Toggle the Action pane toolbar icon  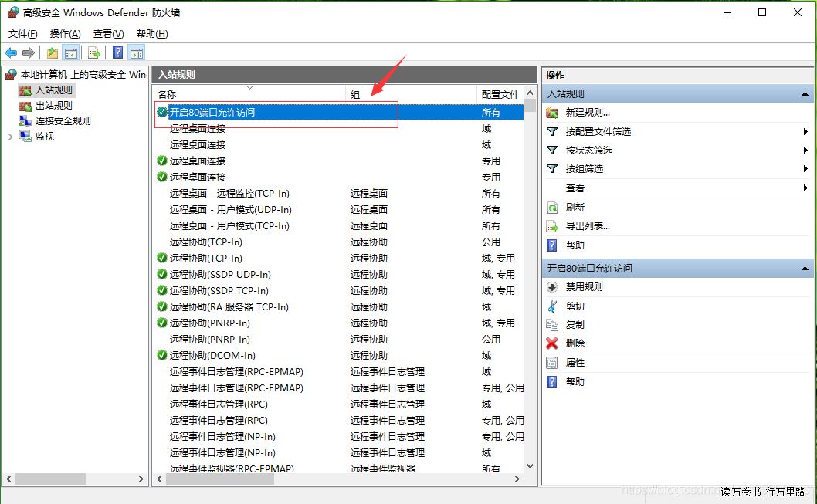point(137,52)
